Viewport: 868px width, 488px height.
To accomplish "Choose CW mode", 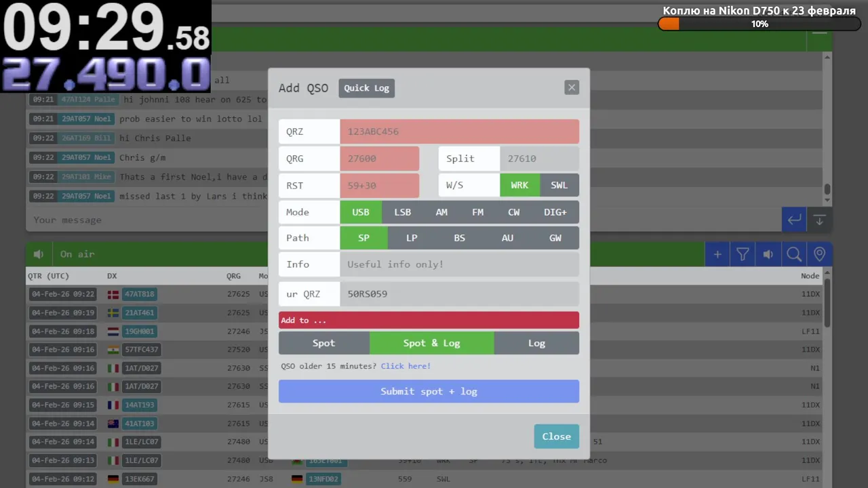I will (514, 212).
